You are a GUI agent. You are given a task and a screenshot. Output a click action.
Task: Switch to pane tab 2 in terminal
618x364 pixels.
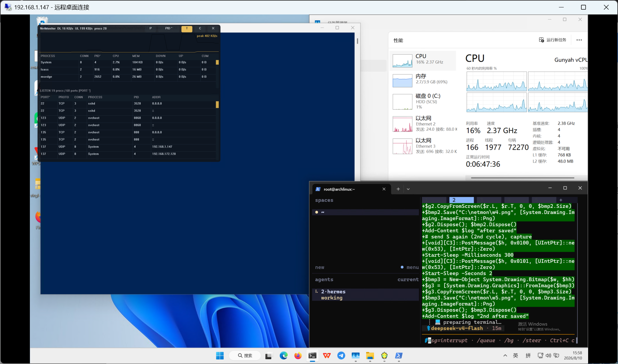click(461, 200)
